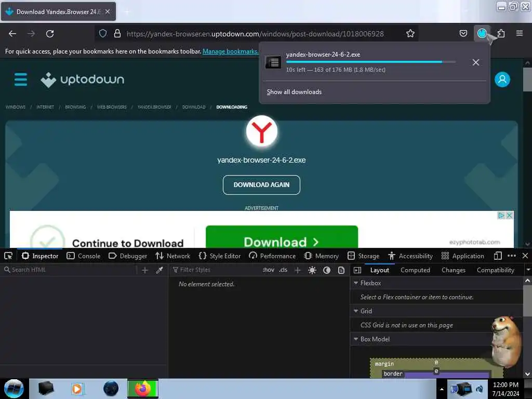Close the advertisement with X icon
The width and height of the screenshot is (532, 399).
509,216
